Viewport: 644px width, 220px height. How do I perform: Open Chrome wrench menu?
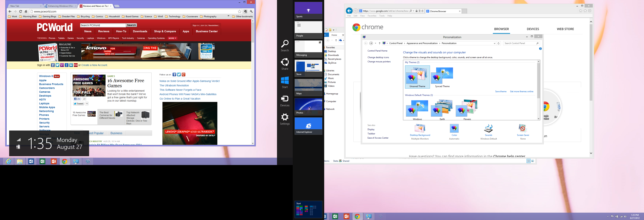[251, 12]
